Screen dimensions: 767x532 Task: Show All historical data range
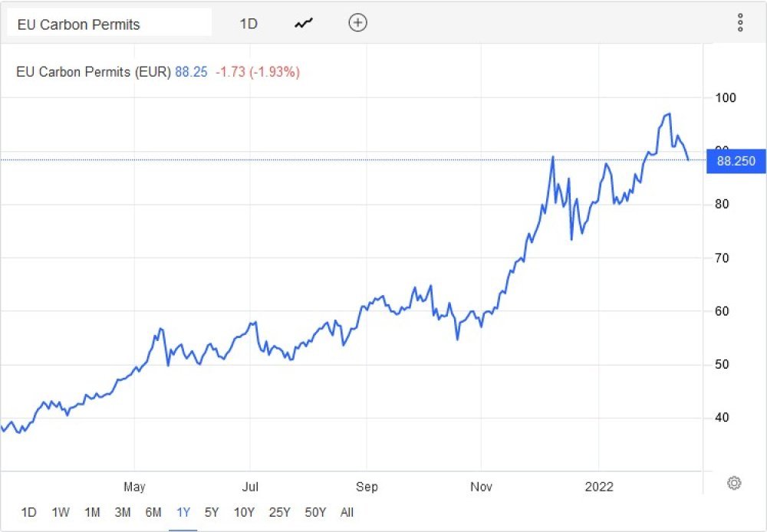(347, 512)
